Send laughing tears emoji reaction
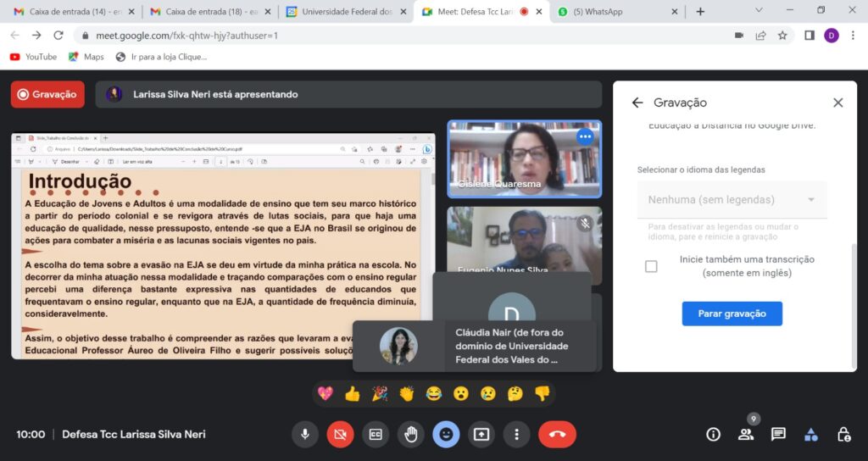Screen dimensions: 868x461 (433, 393)
